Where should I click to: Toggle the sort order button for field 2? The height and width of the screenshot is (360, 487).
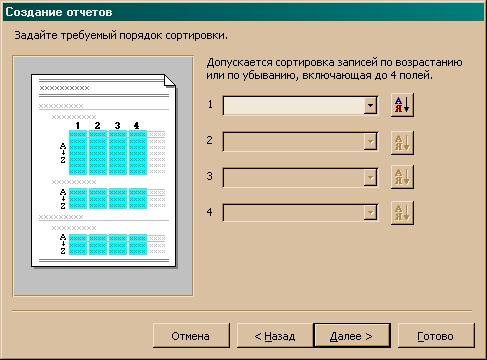[x=402, y=143]
